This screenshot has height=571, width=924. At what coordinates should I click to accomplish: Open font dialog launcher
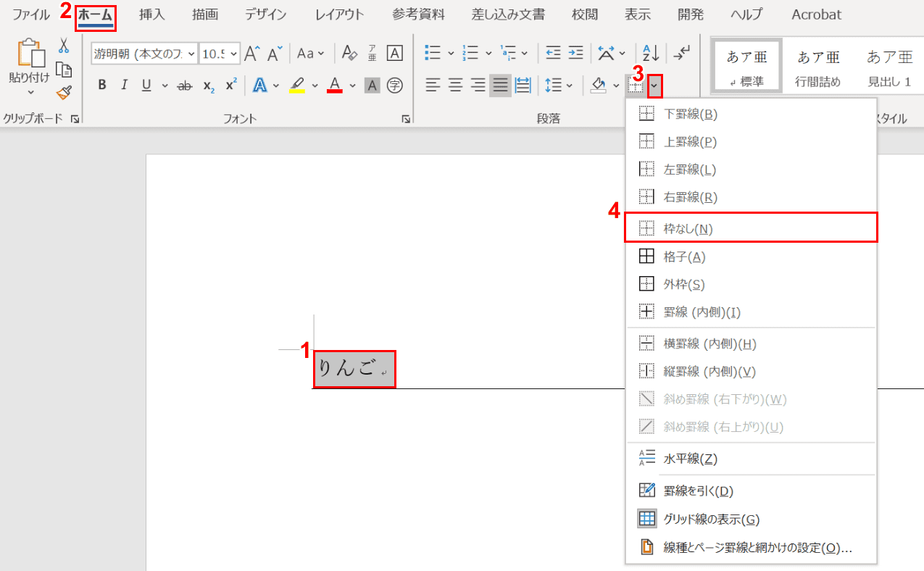tap(406, 119)
